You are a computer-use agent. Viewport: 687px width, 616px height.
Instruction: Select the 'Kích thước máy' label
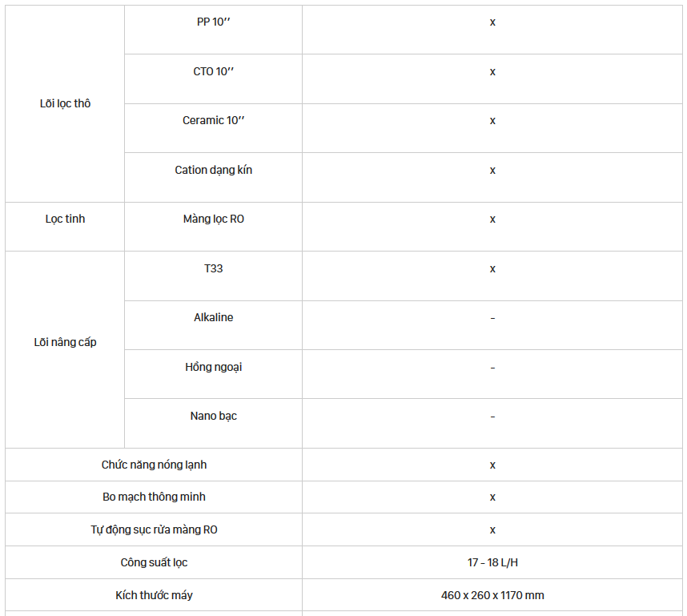pyautogui.click(x=154, y=595)
